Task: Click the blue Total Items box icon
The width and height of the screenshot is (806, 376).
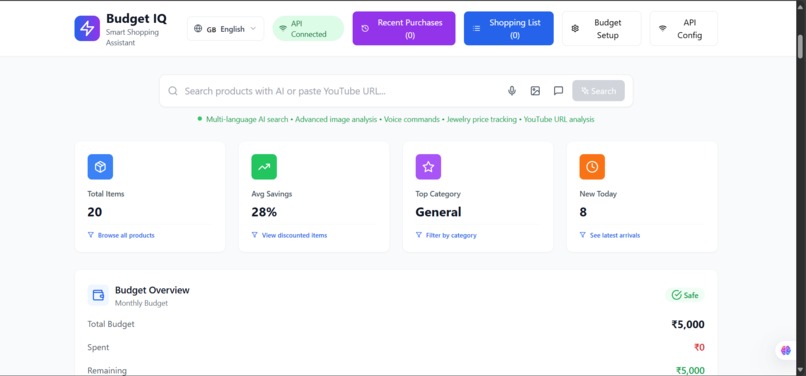Action: click(x=100, y=167)
